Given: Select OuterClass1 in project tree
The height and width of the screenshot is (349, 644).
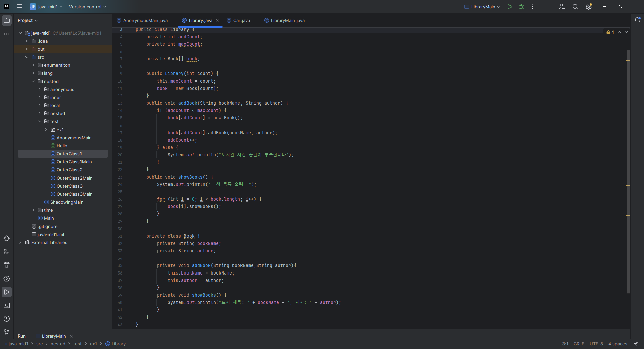Looking at the screenshot, I should tap(63, 154).
